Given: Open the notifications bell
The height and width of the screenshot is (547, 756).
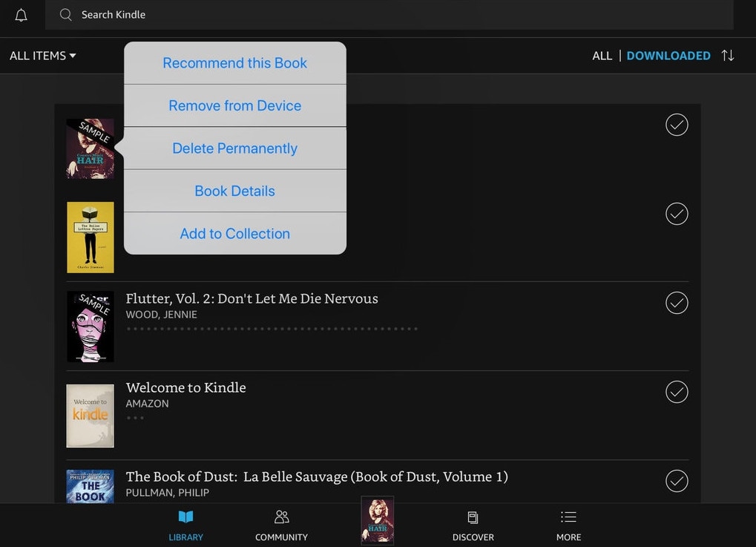Looking at the screenshot, I should pyautogui.click(x=21, y=15).
